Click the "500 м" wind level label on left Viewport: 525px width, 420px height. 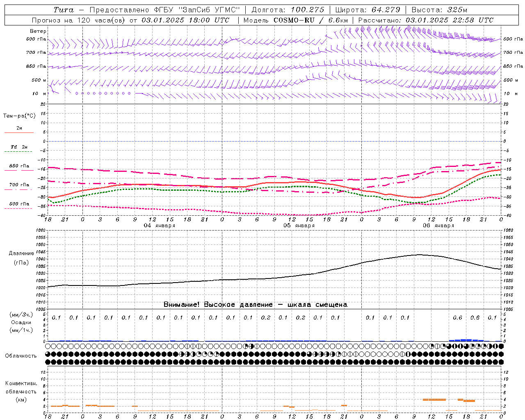[39, 80]
